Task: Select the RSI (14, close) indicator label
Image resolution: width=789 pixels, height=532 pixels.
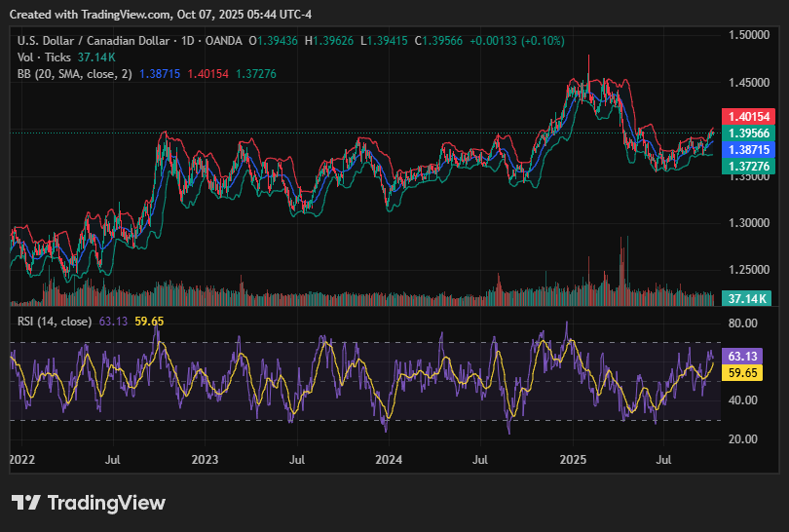Action: pyautogui.click(x=55, y=321)
